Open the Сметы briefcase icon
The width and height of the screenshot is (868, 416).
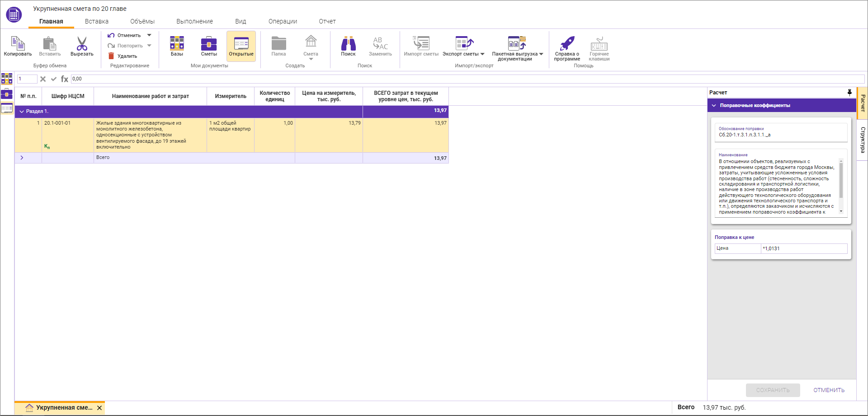point(209,43)
